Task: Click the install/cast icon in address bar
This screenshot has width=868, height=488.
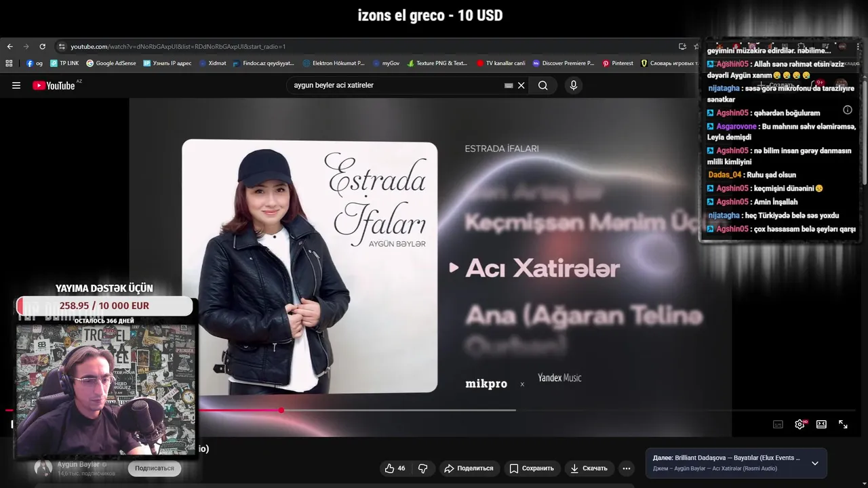Action: [x=682, y=47]
